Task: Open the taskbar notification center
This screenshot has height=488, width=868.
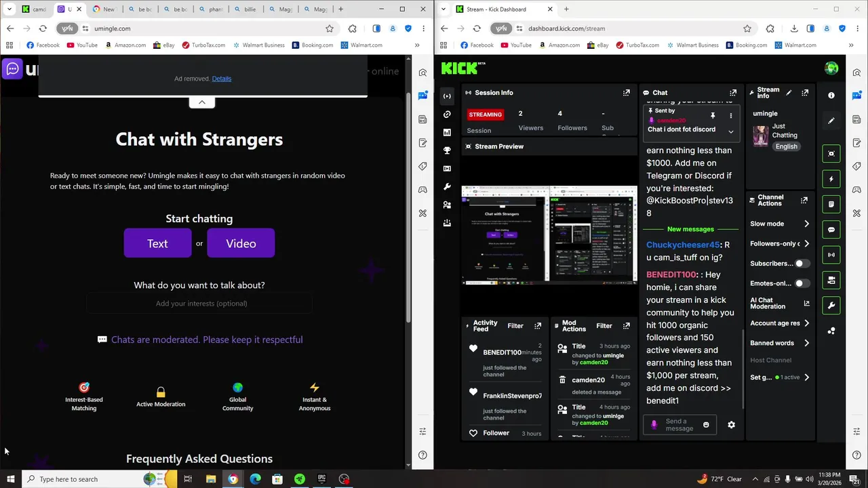Action: [854, 479]
